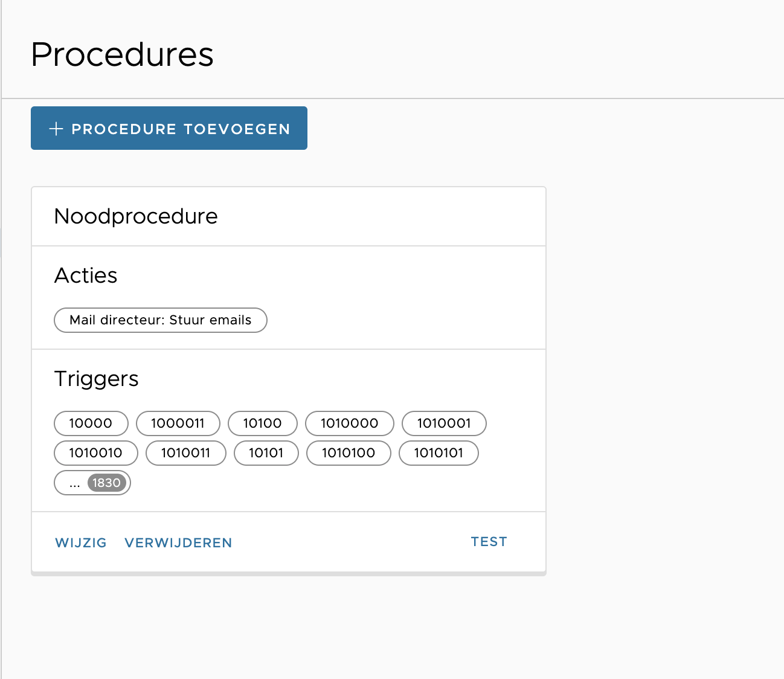This screenshot has height=679, width=784.
Task: Open the Mail directeur: Stuur emails action chip
Action: click(160, 320)
